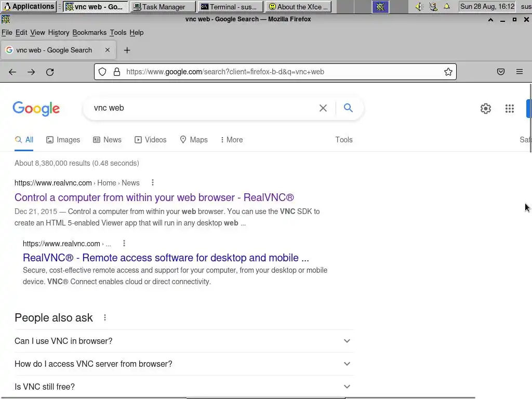This screenshot has height=399, width=532.
Task: Open 'RealVNC® - Remote access software' link
Action: click(166, 258)
